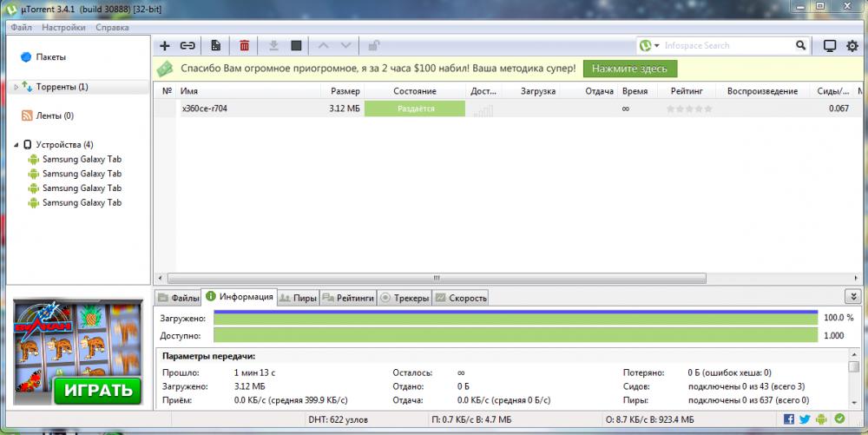
Task: Sort by the Рейтинг column header
Action: (687, 91)
